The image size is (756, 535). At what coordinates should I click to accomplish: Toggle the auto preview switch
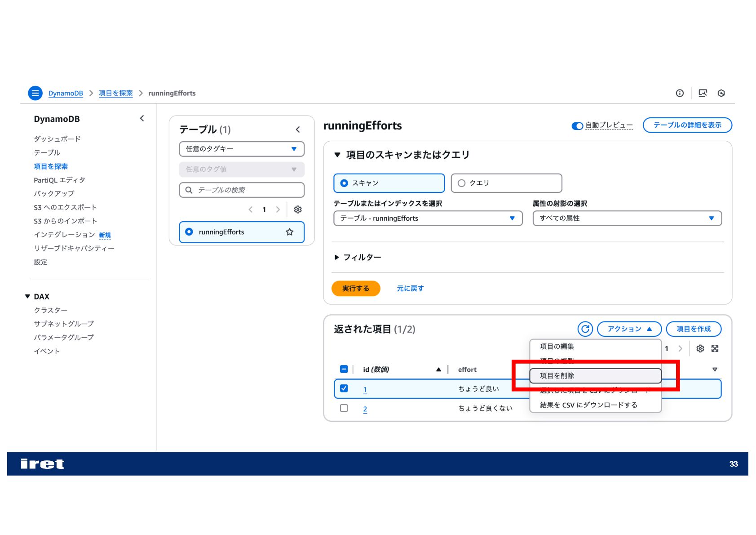577,126
